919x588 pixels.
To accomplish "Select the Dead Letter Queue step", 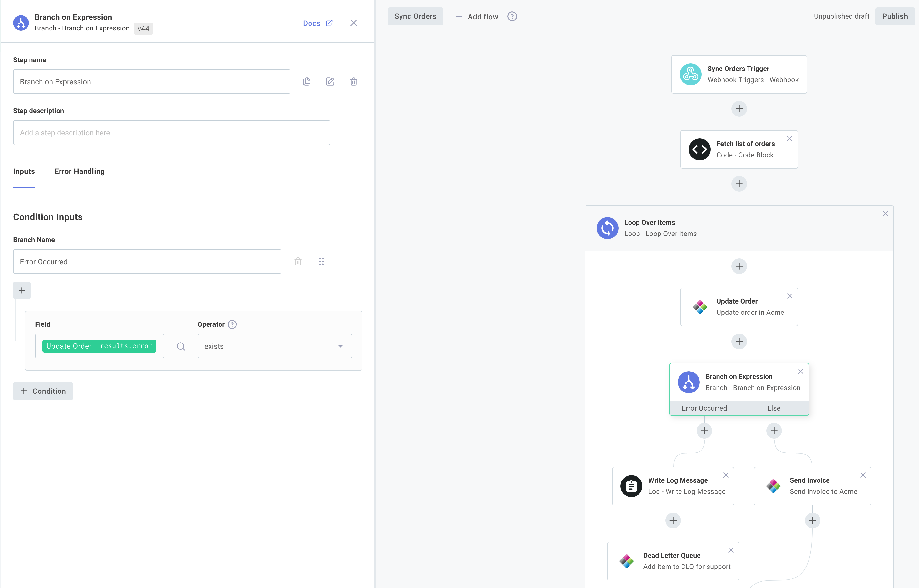I will point(673,561).
